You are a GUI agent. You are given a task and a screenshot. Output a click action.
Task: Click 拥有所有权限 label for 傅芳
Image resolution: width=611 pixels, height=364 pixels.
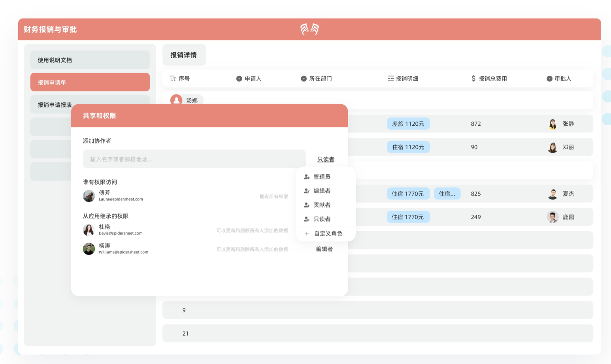[x=274, y=196]
